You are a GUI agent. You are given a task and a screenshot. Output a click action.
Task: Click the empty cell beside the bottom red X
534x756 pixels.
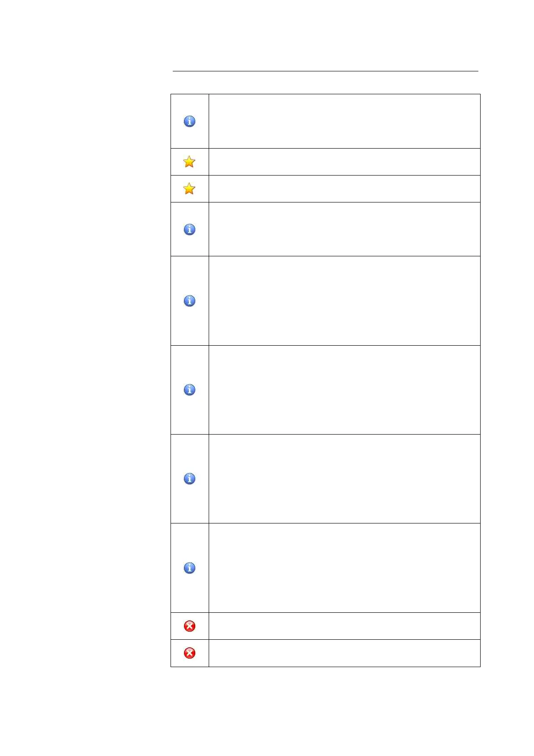(x=344, y=653)
